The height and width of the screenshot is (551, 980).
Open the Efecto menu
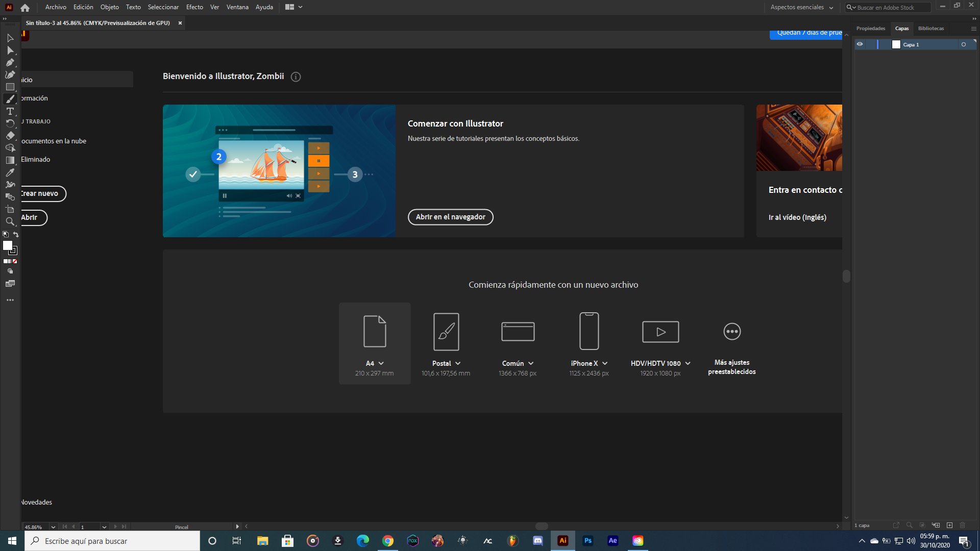[194, 7]
